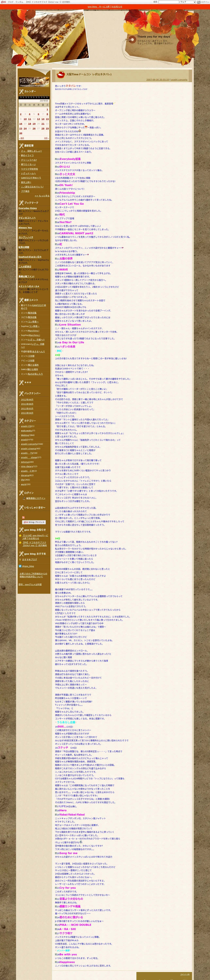
Task: Open arashi concerts category link beside timestamp
Action: pos(179,80)
